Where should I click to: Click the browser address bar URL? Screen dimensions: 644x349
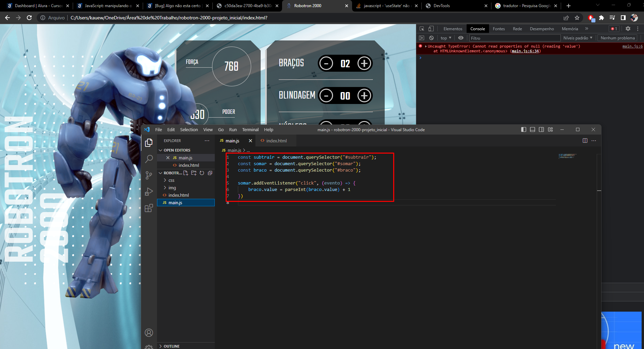(x=169, y=18)
